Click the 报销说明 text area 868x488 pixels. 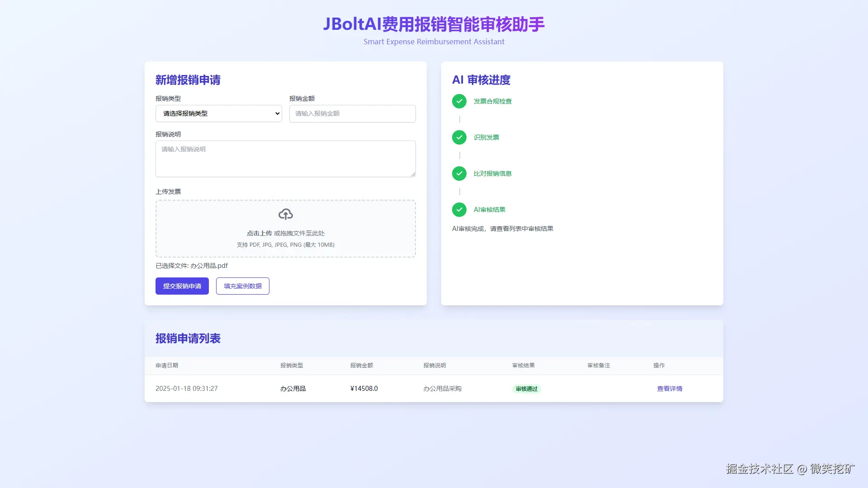tap(285, 159)
